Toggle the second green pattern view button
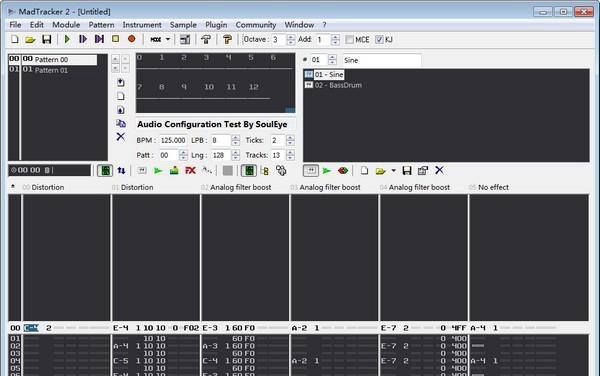Screen dimensions: 600x376 (249, 171)
